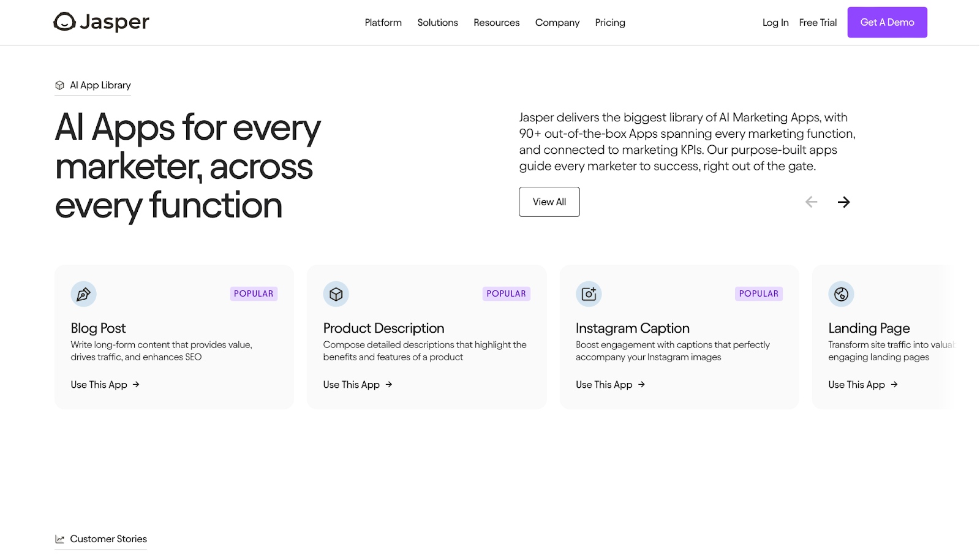
Task: Click 'Boost engagement with captions' description text
Action: [673, 351]
